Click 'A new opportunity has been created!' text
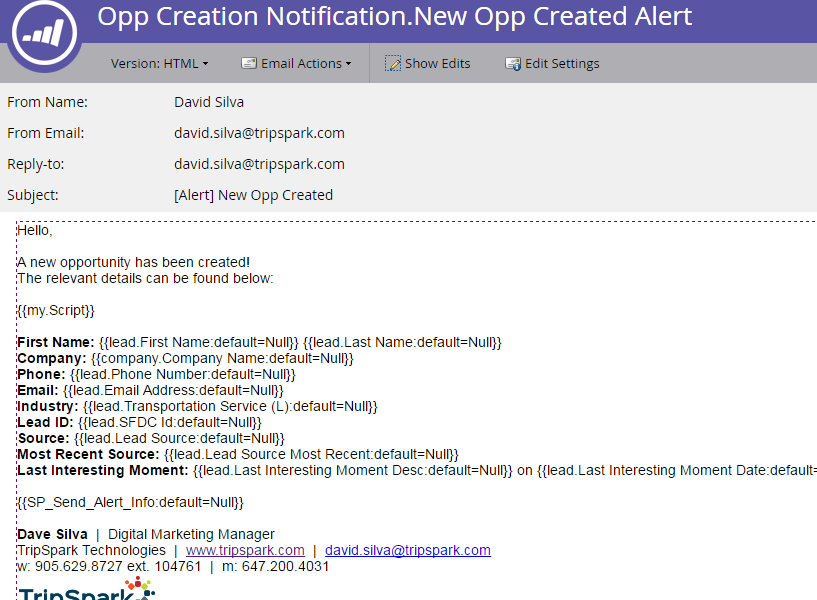The height and width of the screenshot is (600, 817). [x=133, y=262]
